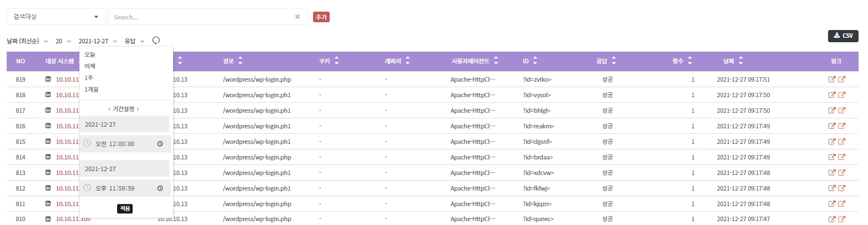Sort by the 쿠키 column arrows
The height and width of the screenshot is (225, 868).
coord(336,62)
